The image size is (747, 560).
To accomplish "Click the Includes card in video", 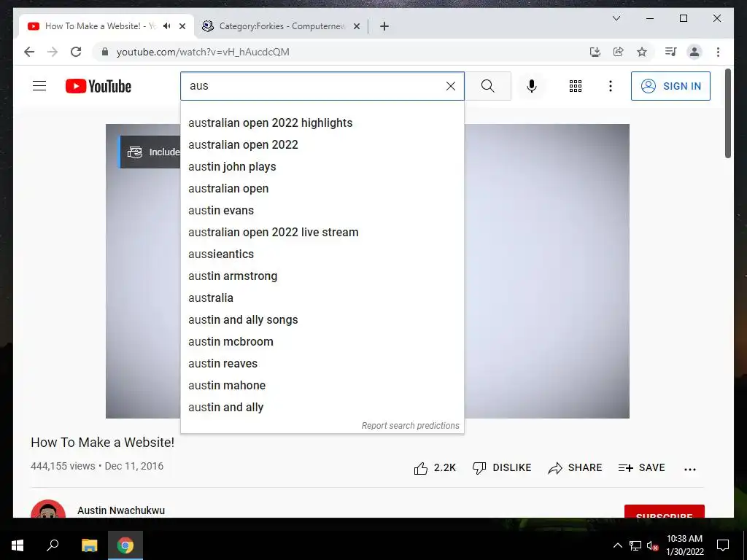I will click(x=150, y=152).
